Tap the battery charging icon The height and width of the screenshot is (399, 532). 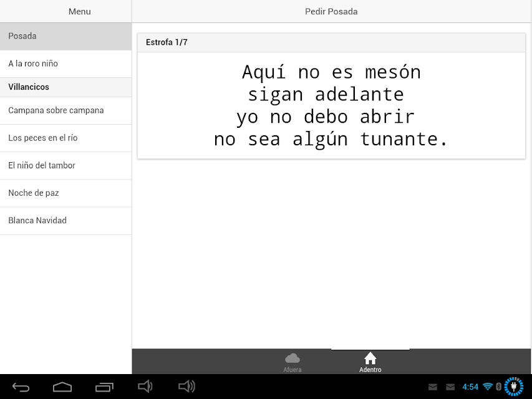point(514,387)
